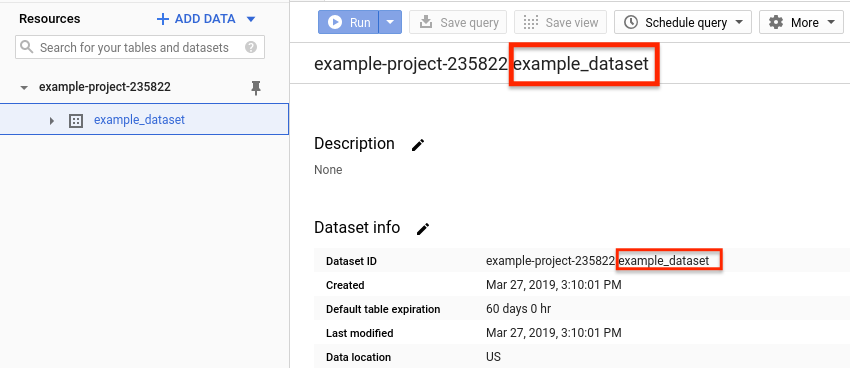Click the download icon in Save query

point(426,22)
